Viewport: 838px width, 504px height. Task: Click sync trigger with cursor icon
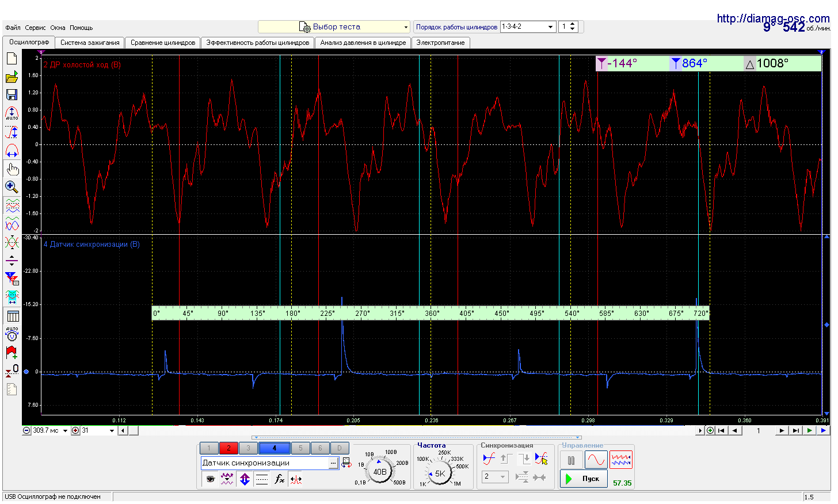541,459
